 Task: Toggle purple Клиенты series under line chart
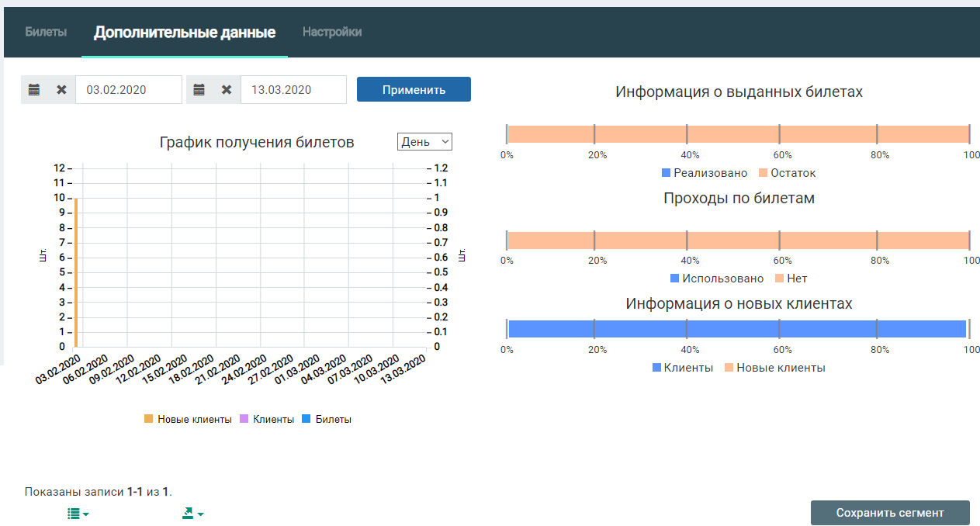click(x=266, y=419)
